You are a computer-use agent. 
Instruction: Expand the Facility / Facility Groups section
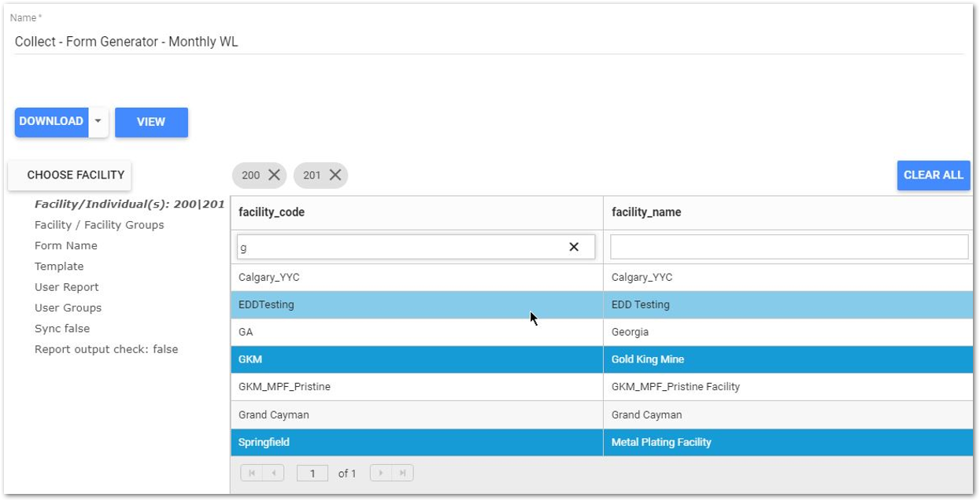(99, 224)
